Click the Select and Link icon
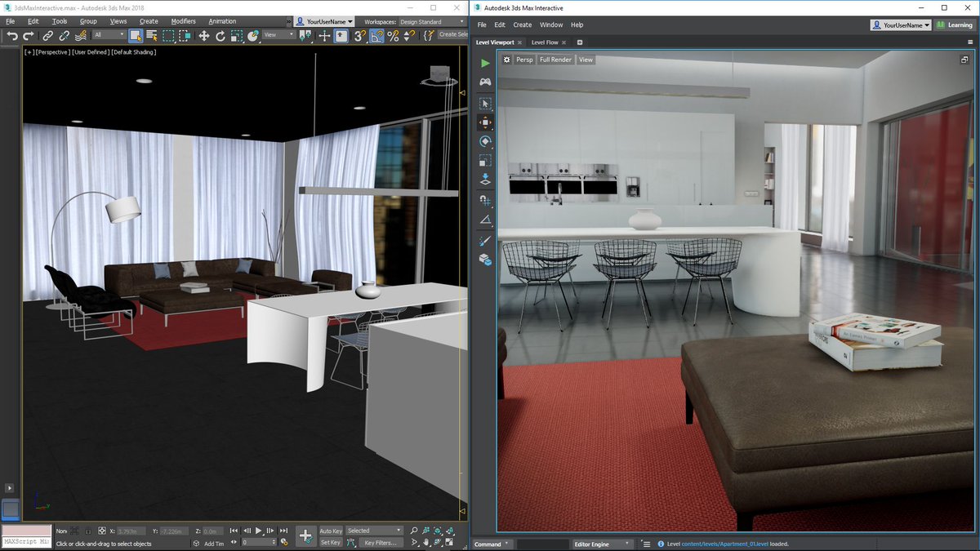980x551 pixels. coord(47,37)
